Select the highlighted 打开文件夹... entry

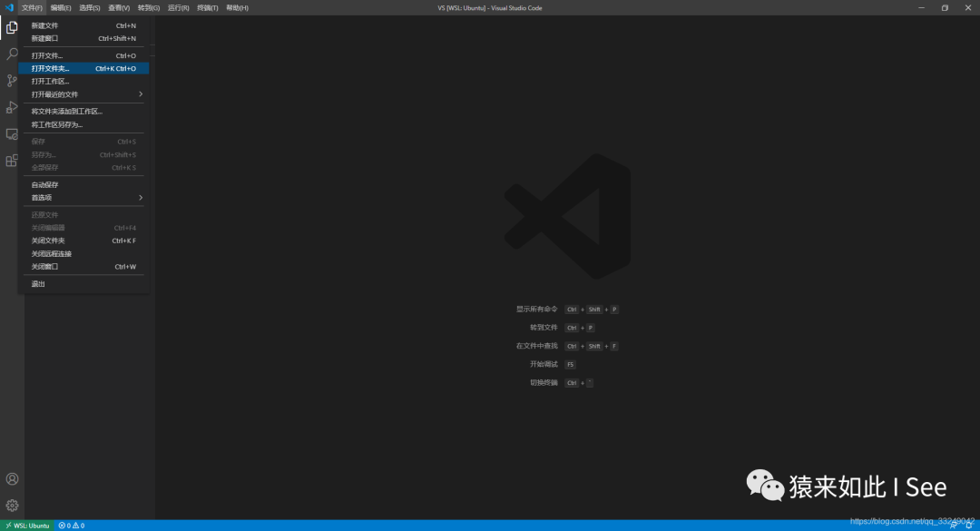click(83, 68)
